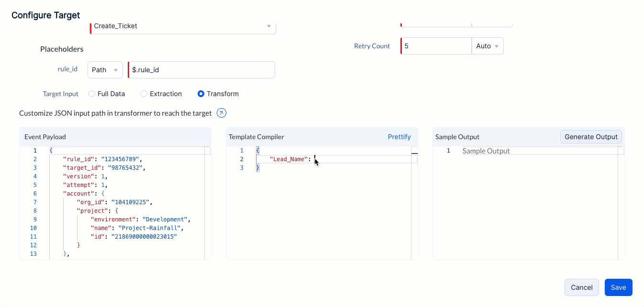Choose the Extraction radio option
Viewport: 644px width, 307px height.
(144, 94)
